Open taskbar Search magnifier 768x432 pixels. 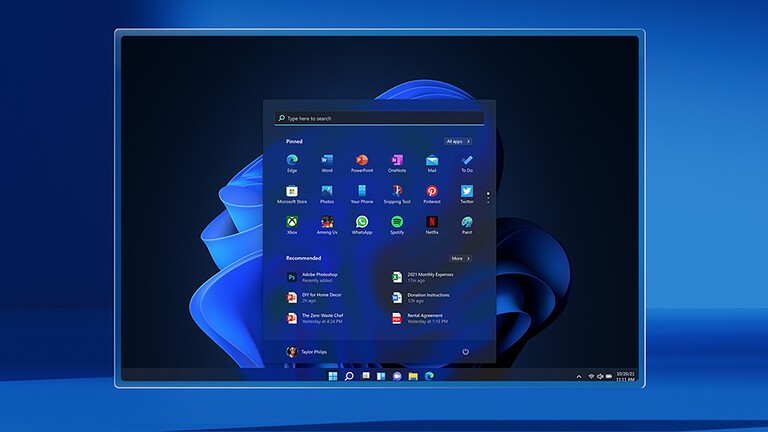(349, 376)
